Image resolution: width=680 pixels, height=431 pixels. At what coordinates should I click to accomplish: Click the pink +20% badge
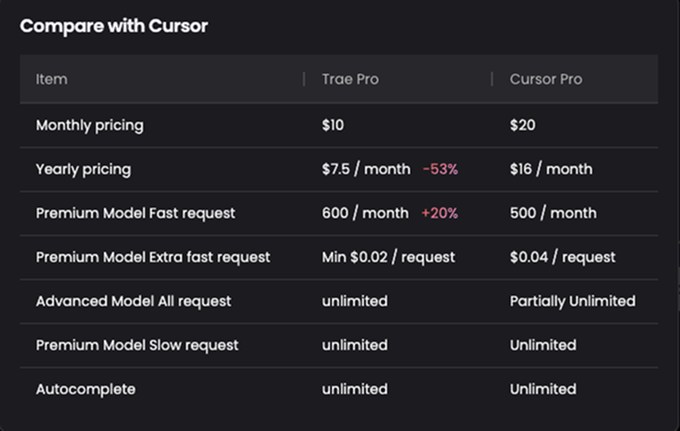[440, 213]
